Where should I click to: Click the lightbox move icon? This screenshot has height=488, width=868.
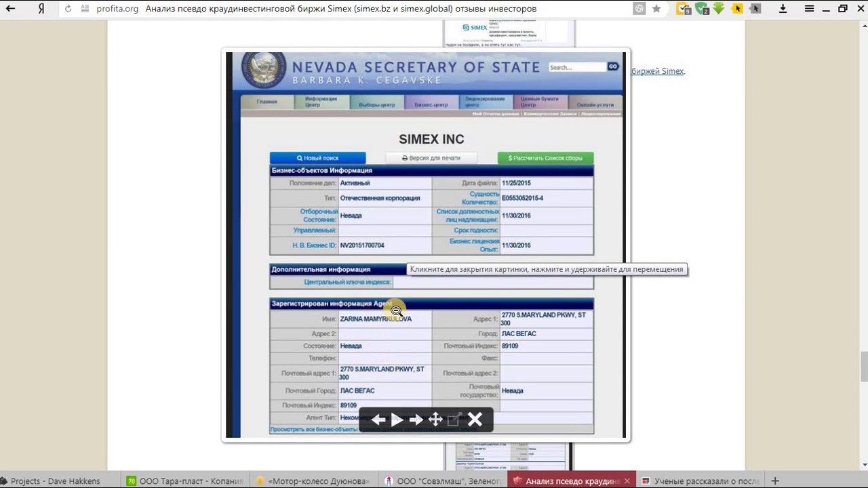(x=435, y=420)
